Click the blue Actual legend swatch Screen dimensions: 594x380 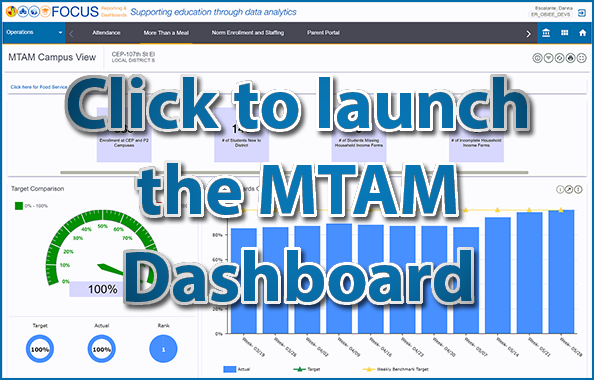click(230, 369)
